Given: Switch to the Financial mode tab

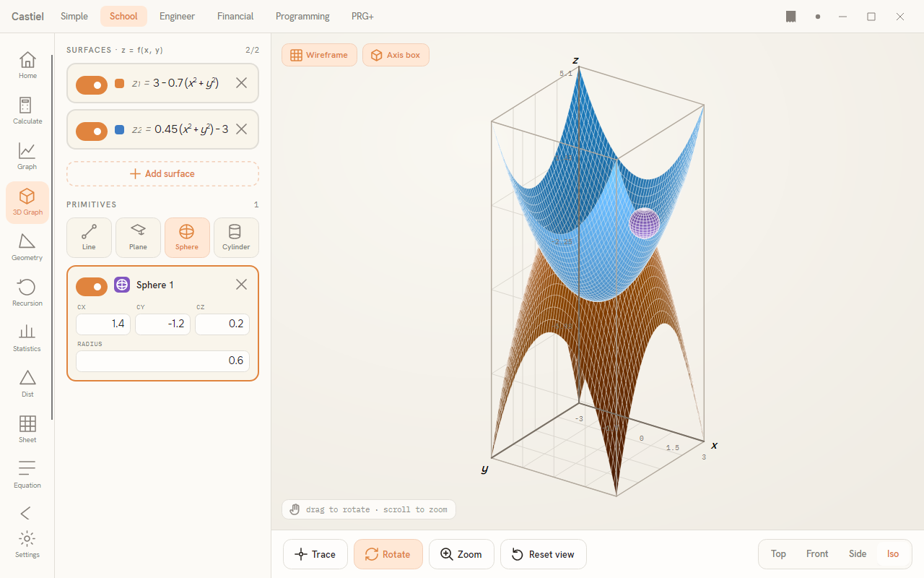Looking at the screenshot, I should pos(235,16).
